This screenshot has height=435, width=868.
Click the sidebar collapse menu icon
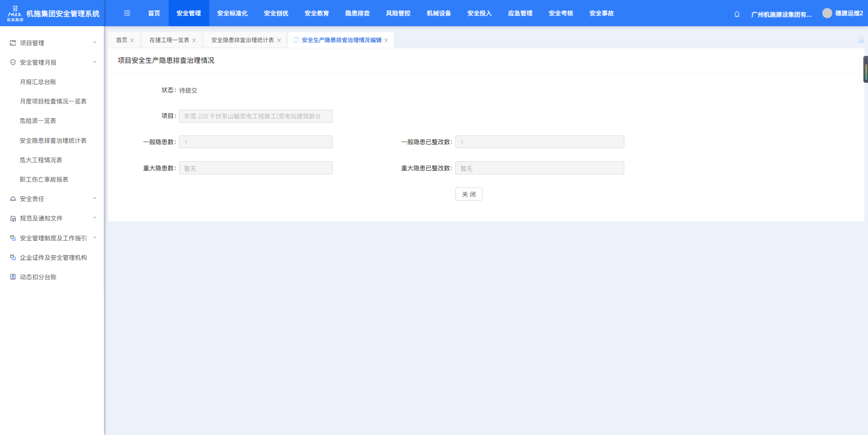click(x=127, y=14)
